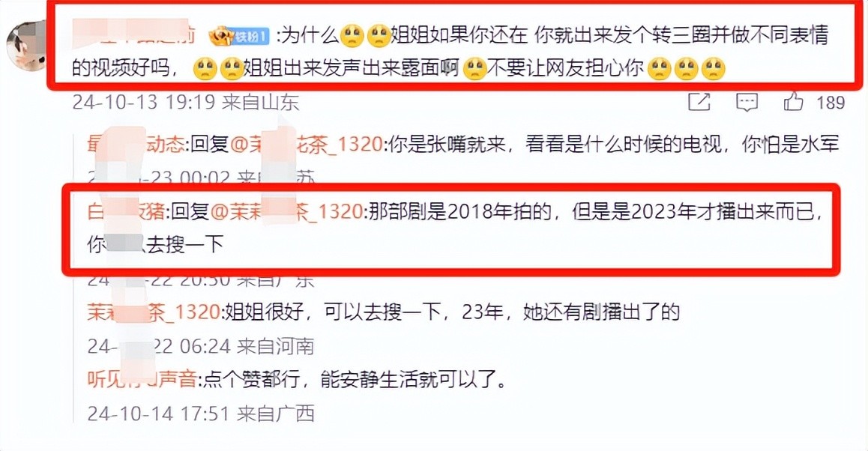This screenshot has width=868, height=451.
Task: Click the 茉…茶_1320 reply author name
Action: tap(154, 312)
